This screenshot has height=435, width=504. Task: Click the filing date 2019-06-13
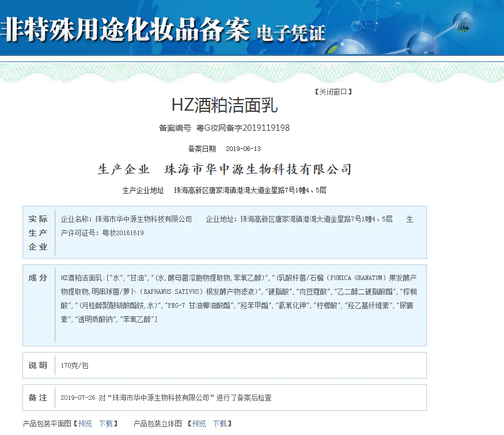tap(243, 149)
